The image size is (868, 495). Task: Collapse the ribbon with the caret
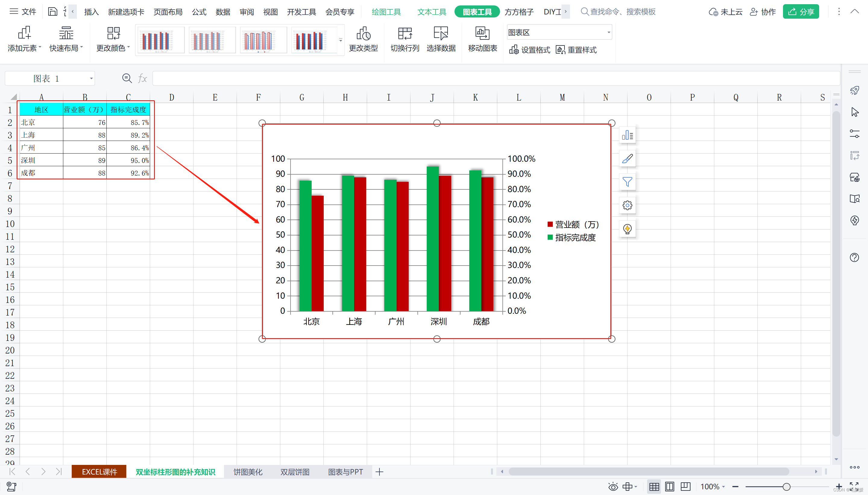coord(854,11)
